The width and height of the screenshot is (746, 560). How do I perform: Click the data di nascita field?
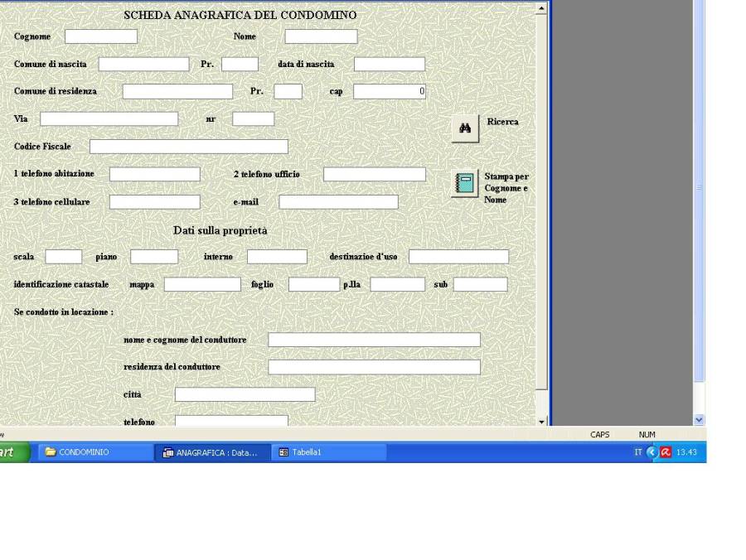click(390, 64)
